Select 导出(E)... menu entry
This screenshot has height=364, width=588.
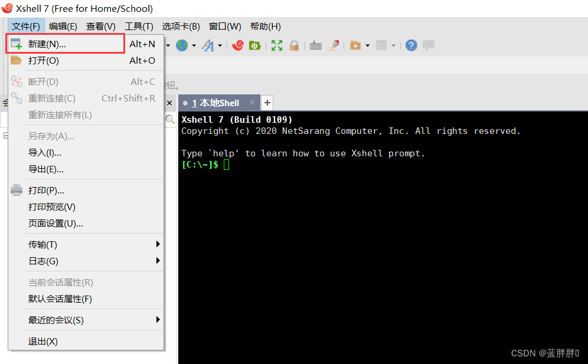pos(86,169)
